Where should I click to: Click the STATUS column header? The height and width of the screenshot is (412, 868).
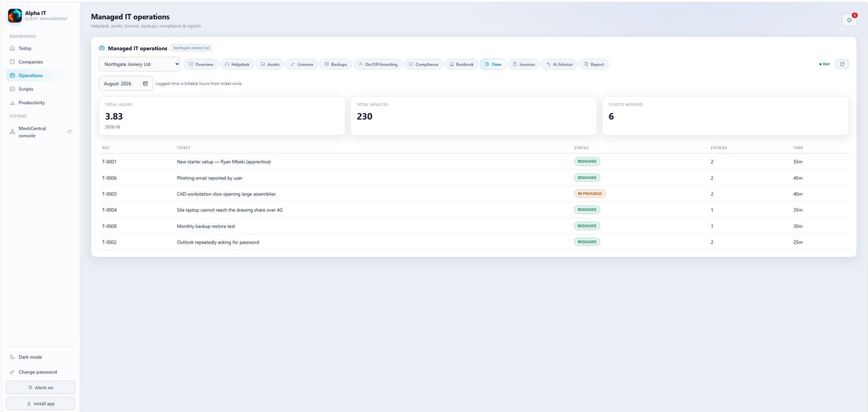581,148
